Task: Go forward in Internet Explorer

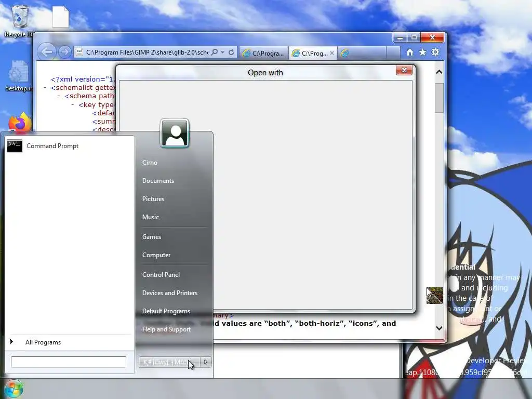Action: click(64, 52)
